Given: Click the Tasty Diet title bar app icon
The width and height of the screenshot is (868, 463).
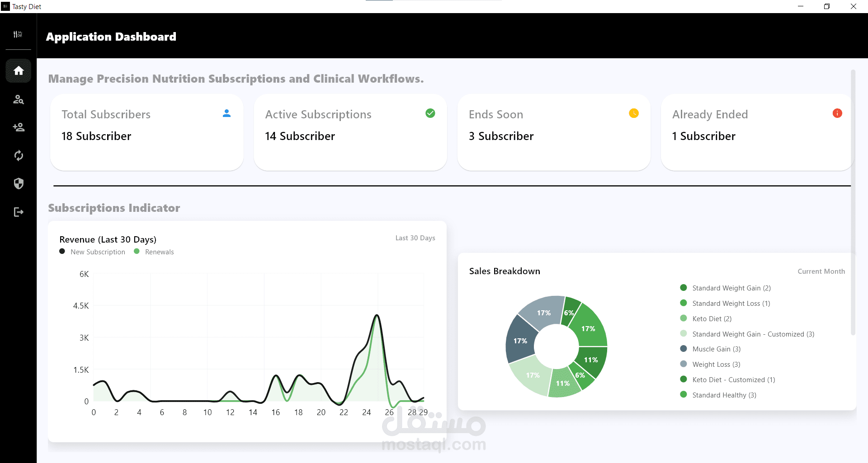Looking at the screenshot, I should (5, 6).
